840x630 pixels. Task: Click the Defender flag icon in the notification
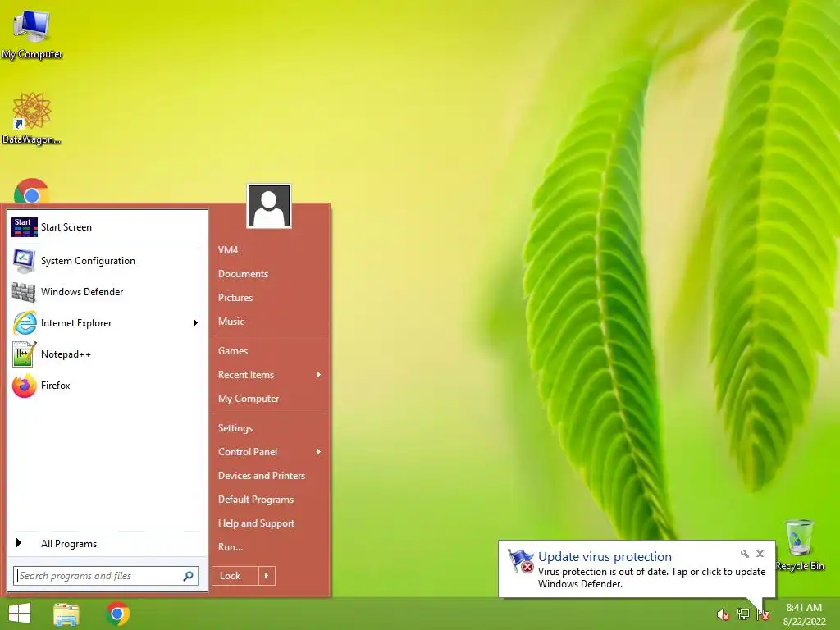(521, 561)
